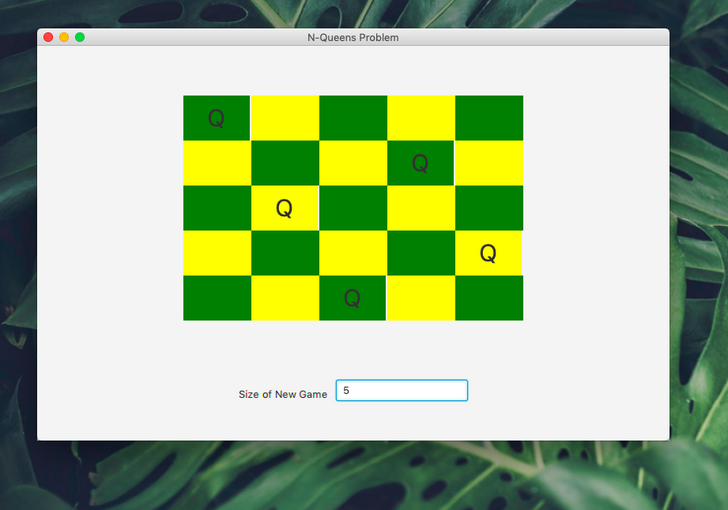
Task: Click the queen in the bottom row
Action: pyautogui.click(x=352, y=298)
